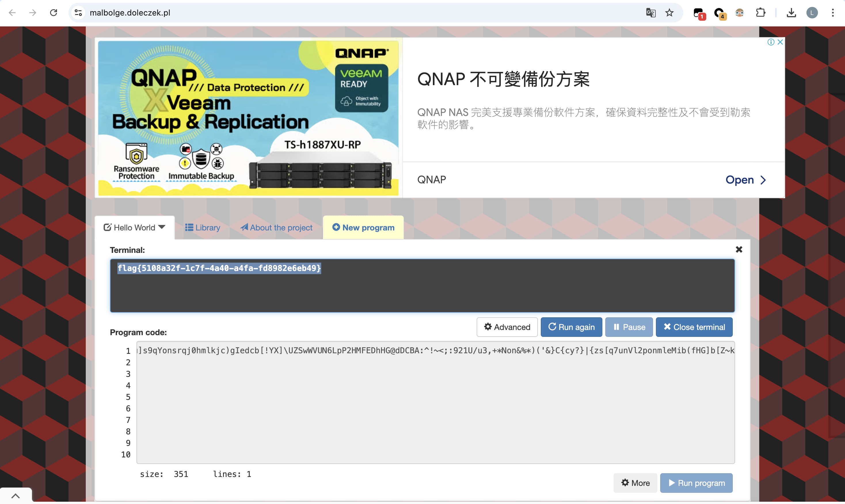Close terminal with the X icon
845x504 pixels.
739,250
